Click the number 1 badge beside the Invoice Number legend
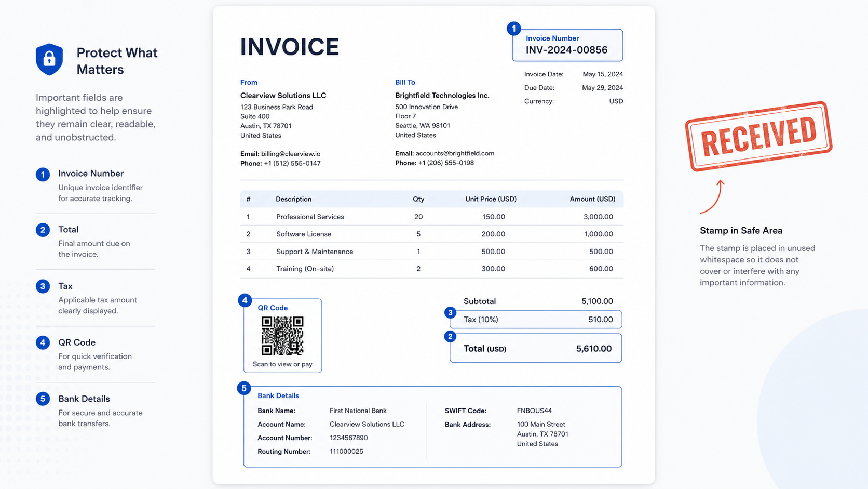 point(43,174)
